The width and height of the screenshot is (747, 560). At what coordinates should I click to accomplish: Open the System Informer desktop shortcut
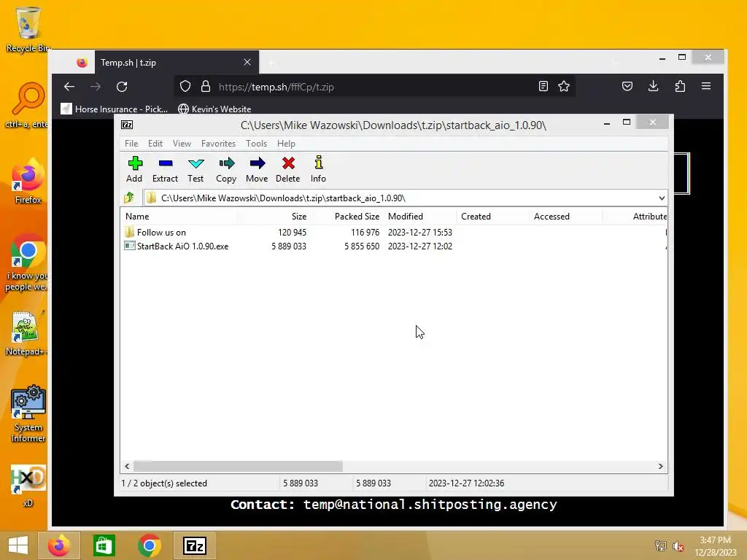[28, 414]
